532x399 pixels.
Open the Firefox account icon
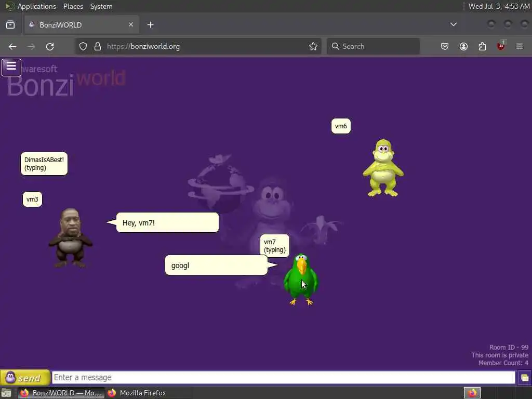pyautogui.click(x=463, y=46)
